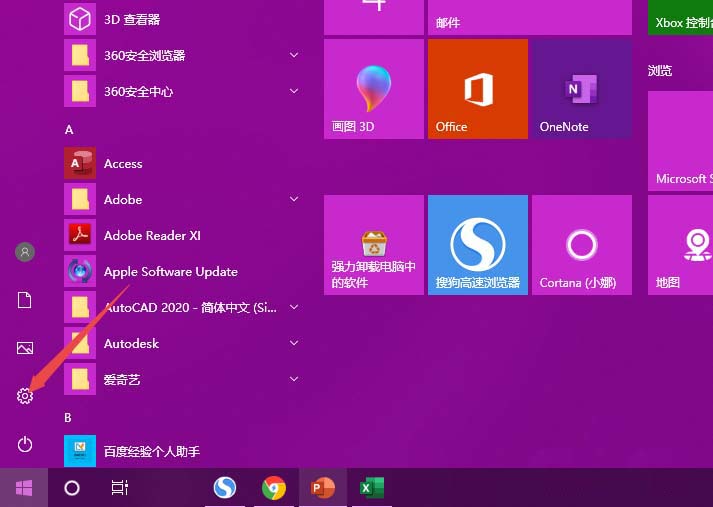Open the OneNote tile
The height and width of the screenshot is (507, 713).
[x=581, y=89]
